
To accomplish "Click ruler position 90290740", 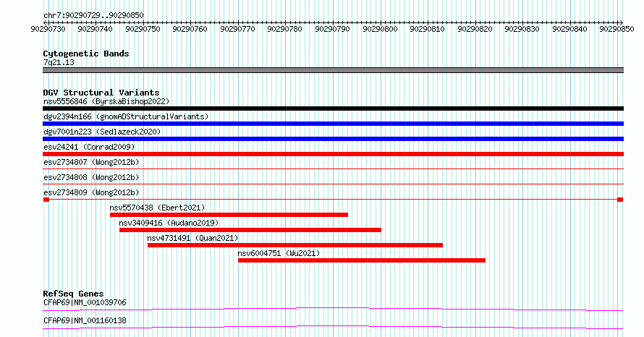I will [x=95, y=29].
